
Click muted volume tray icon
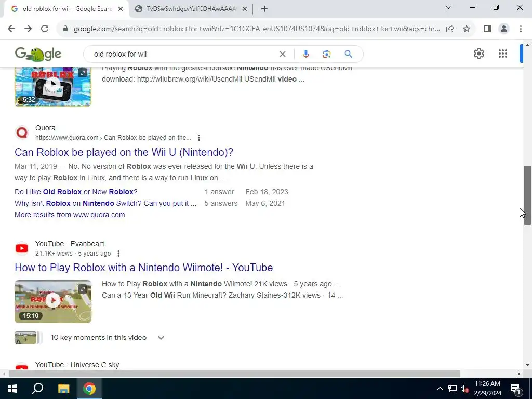pyautogui.click(x=465, y=389)
